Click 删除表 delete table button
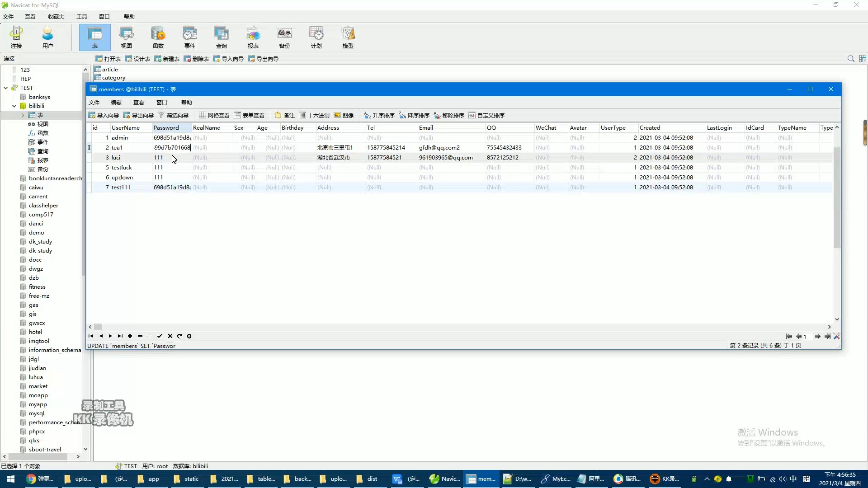This screenshot has width=868, height=488. (198, 58)
